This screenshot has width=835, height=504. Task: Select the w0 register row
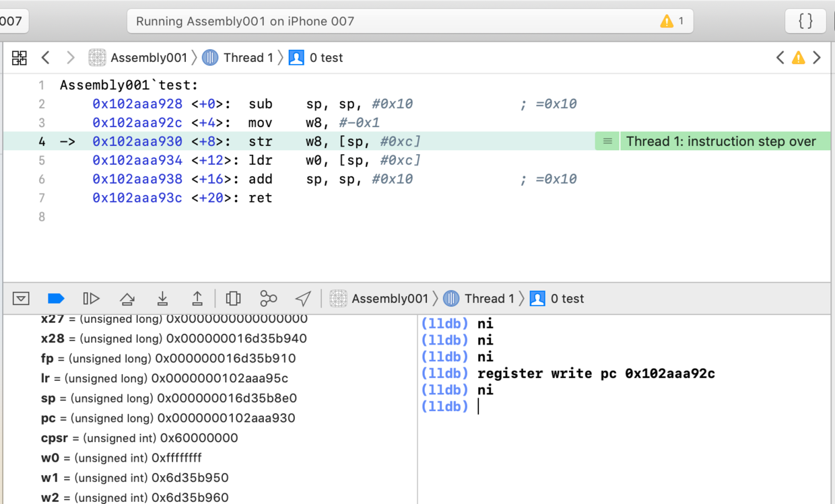coord(121,458)
